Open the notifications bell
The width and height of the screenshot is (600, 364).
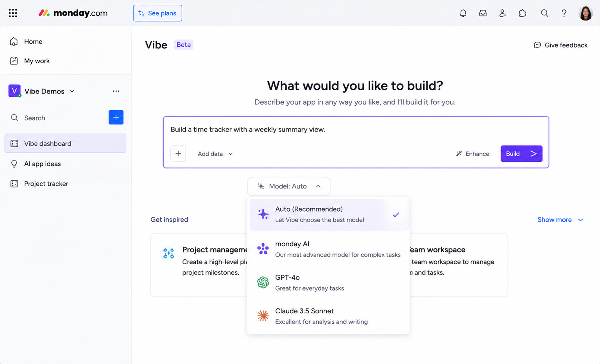coord(463,13)
